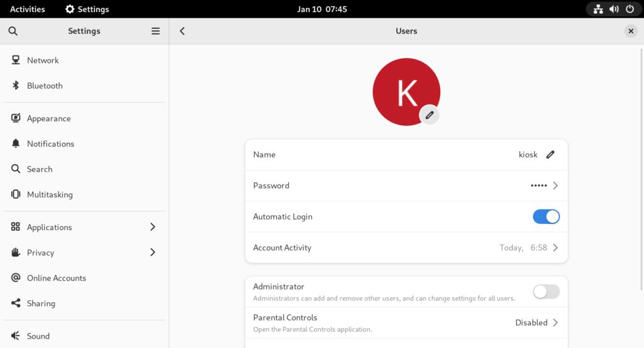Viewport: 644px width, 348px height.
Task: Select Notifications in the sidebar
Action: click(x=50, y=143)
